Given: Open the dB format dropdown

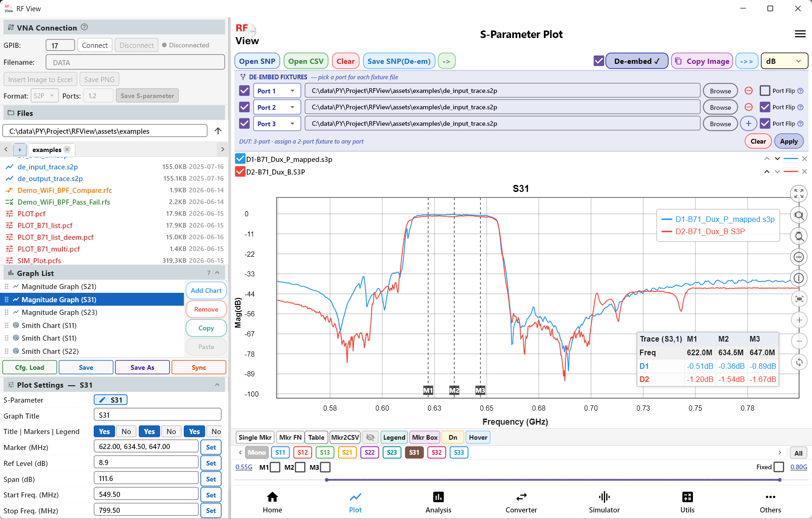Looking at the screenshot, I should pyautogui.click(x=784, y=61).
